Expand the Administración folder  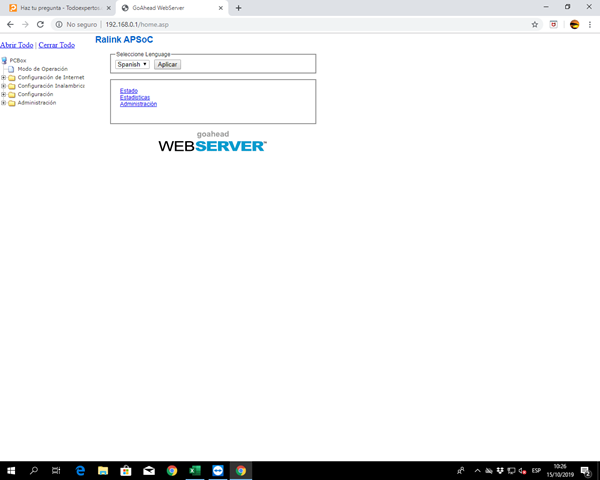(3, 103)
